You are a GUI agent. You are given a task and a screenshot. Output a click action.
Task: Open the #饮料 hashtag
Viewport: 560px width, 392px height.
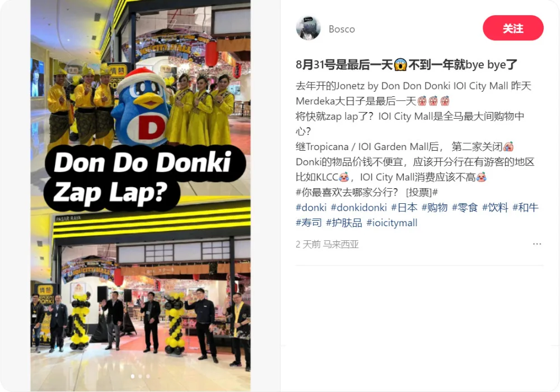(495, 207)
